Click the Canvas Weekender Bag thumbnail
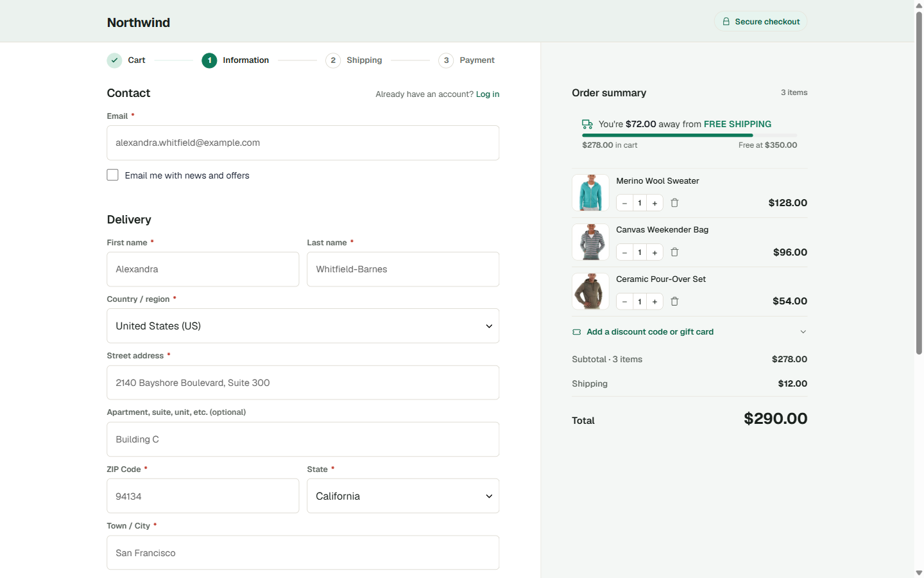Viewport: 924px width, 578px height. tap(590, 242)
